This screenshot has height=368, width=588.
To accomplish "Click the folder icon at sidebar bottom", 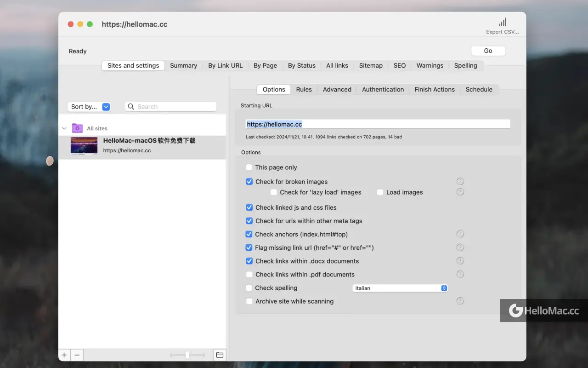I will coord(220,355).
